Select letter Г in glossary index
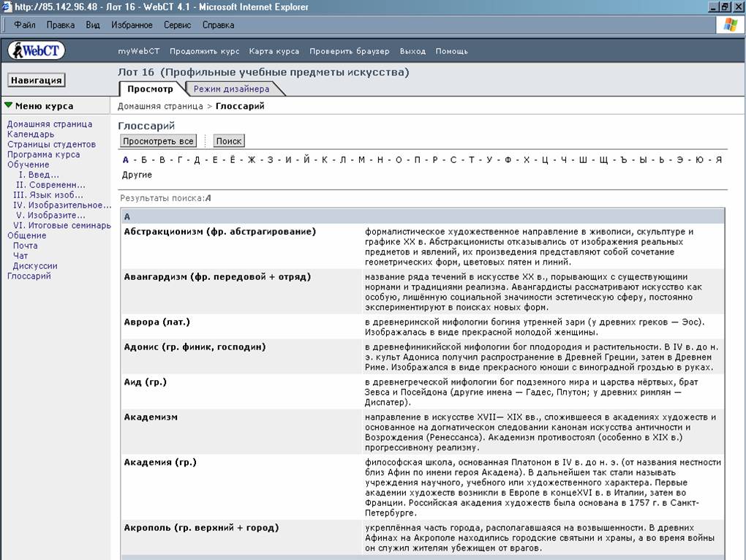The height and width of the screenshot is (560, 746). pyautogui.click(x=180, y=159)
